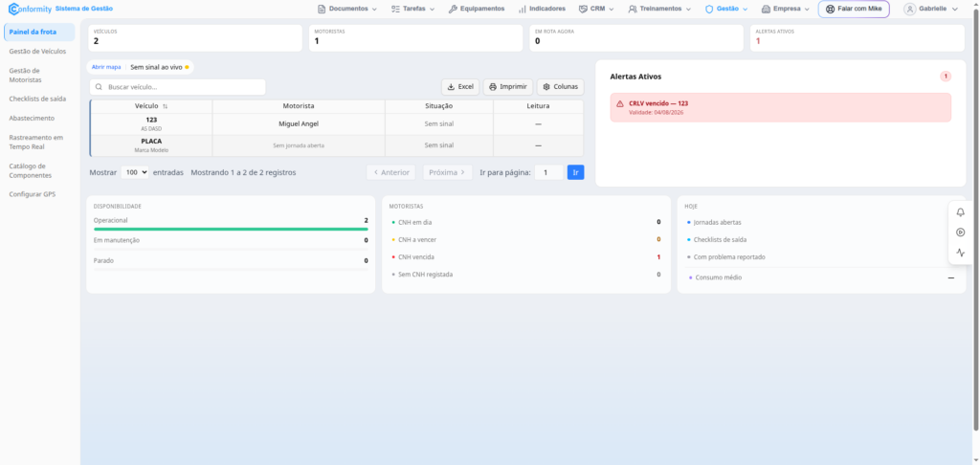Open the Mostrar 100 entries dropdown
This screenshot has width=980, height=465.
pos(134,172)
